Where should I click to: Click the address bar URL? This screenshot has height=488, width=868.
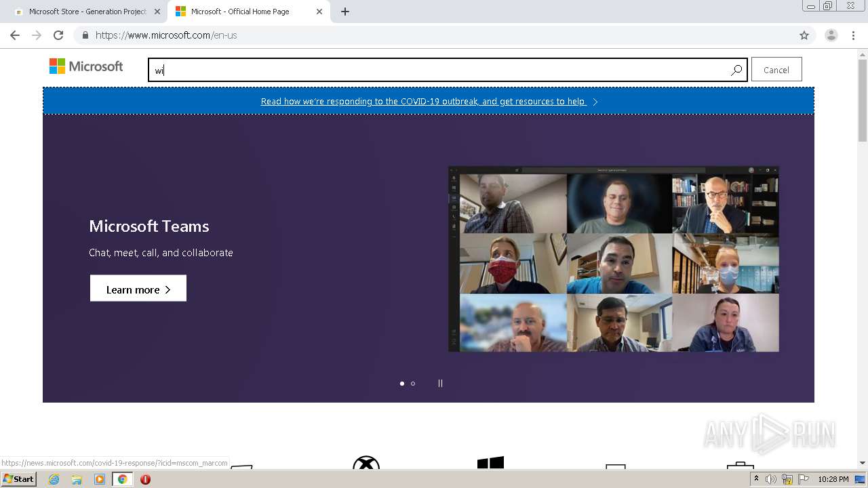point(166,35)
